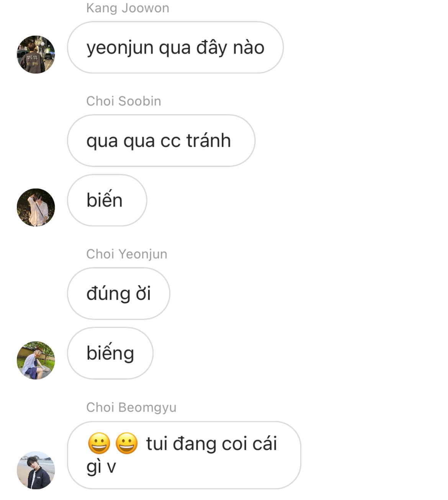Open Kang Joowon's profile picture

(36, 54)
